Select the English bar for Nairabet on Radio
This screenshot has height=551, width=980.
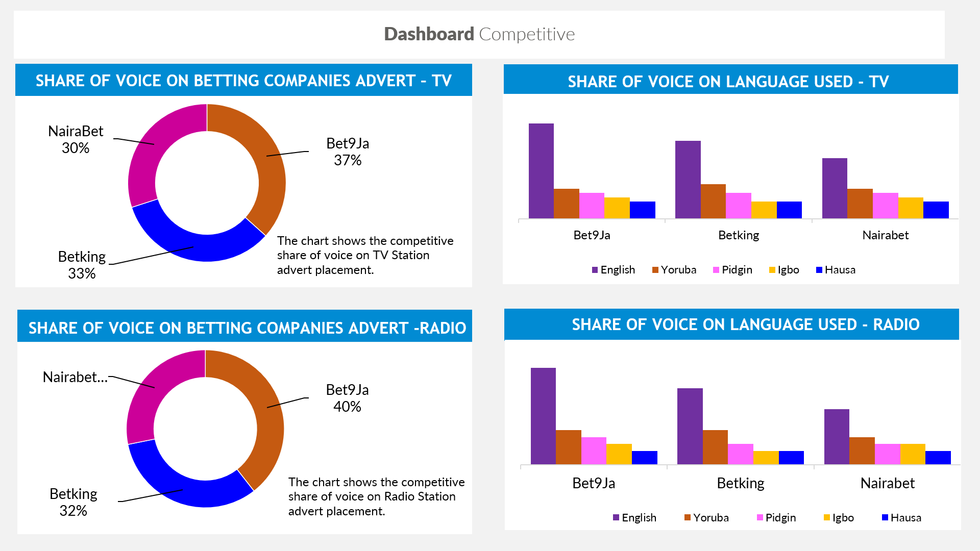pyautogui.click(x=837, y=437)
